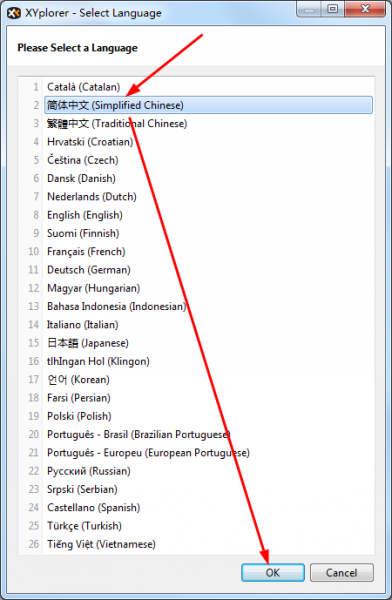Dismiss dialog with the Cancel button
Screen dimensions: 392x600
pyautogui.click(x=341, y=572)
